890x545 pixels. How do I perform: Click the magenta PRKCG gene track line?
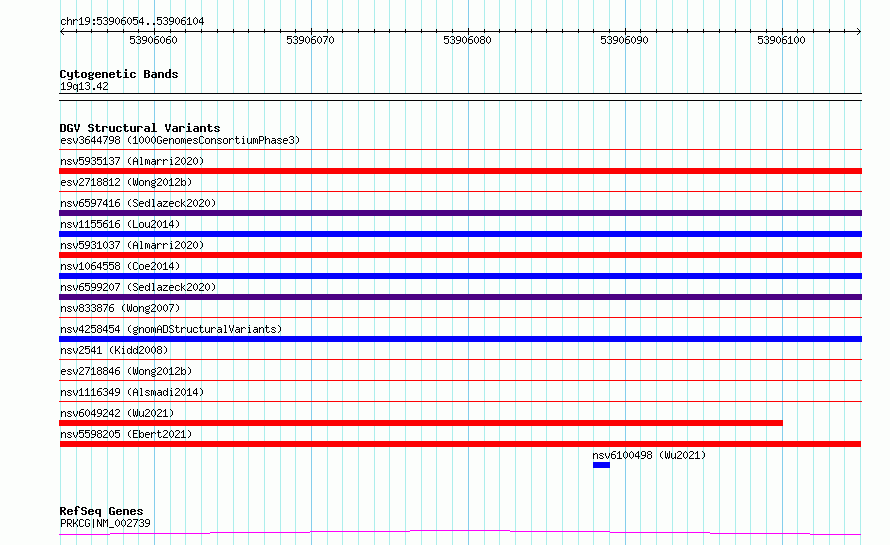(460, 533)
